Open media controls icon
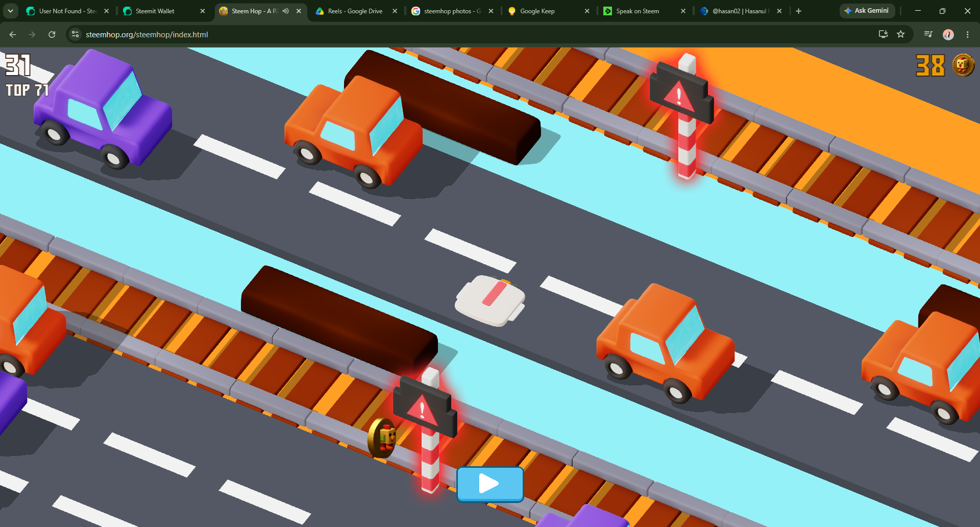 [928, 34]
